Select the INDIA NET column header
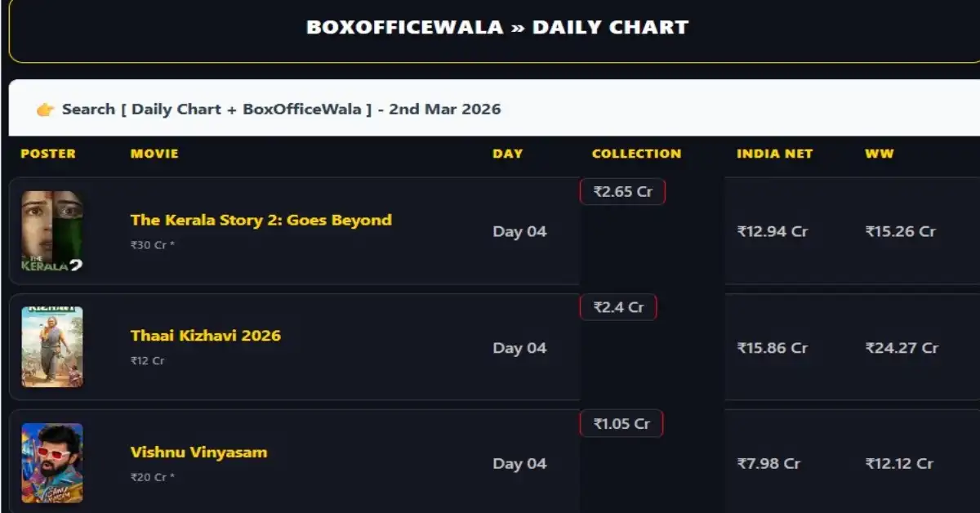This screenshot has height=513, width=980. click(x=775, y=154)
